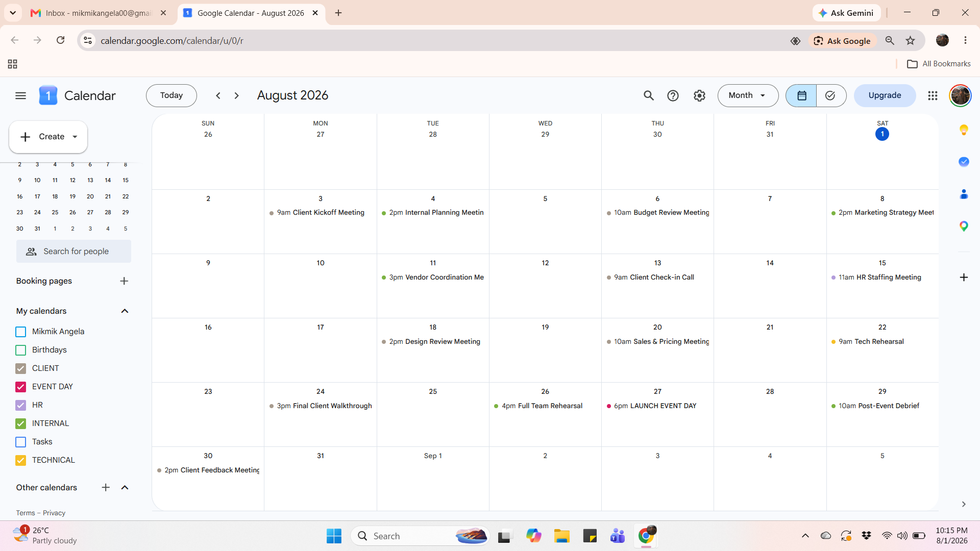Open the Google apps grid

pyautogui.click(x=933, y=95)
